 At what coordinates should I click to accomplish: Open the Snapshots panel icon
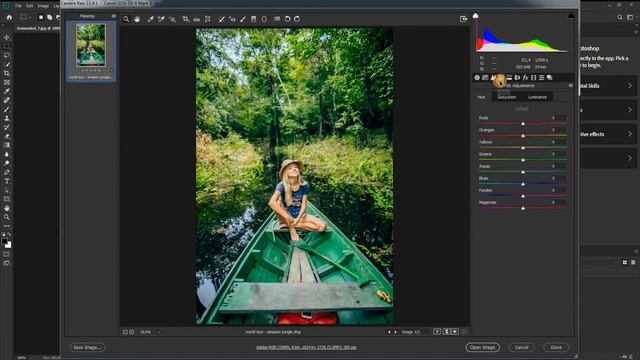(x=550, y=78)
